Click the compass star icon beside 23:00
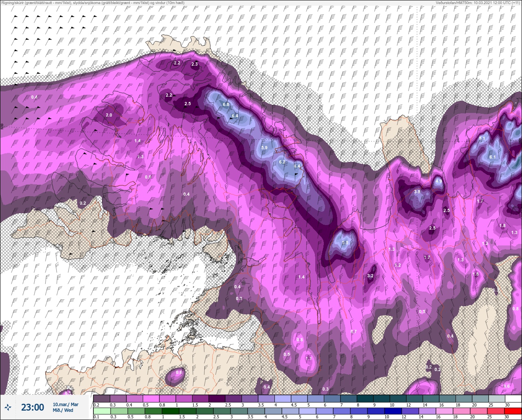The image size is (522, 420). click(x=8, y=407)
